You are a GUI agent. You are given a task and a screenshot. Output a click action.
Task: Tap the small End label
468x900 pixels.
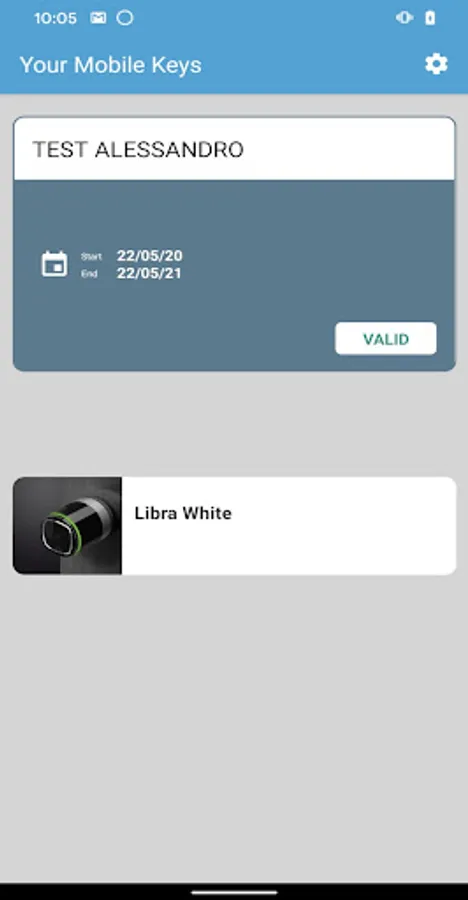tap(89, 274)
